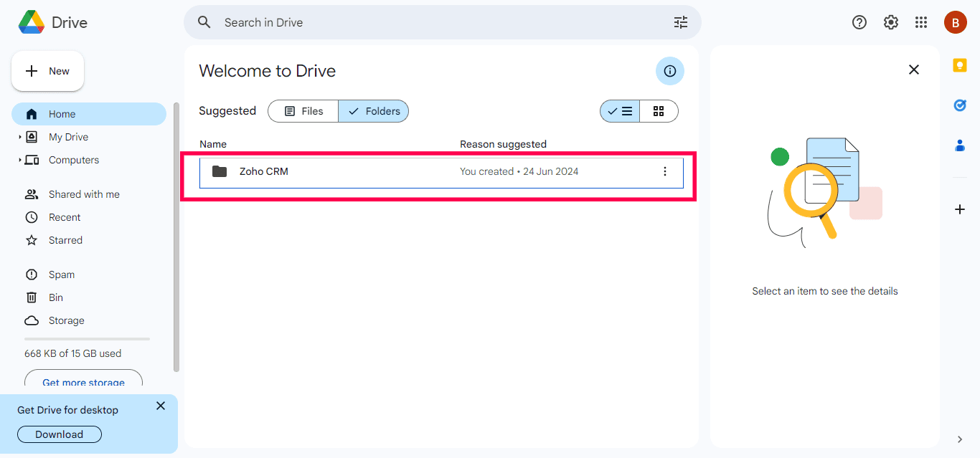Click the Download button
This screenshot has width=980, height=458.
(x=59, y=434)
